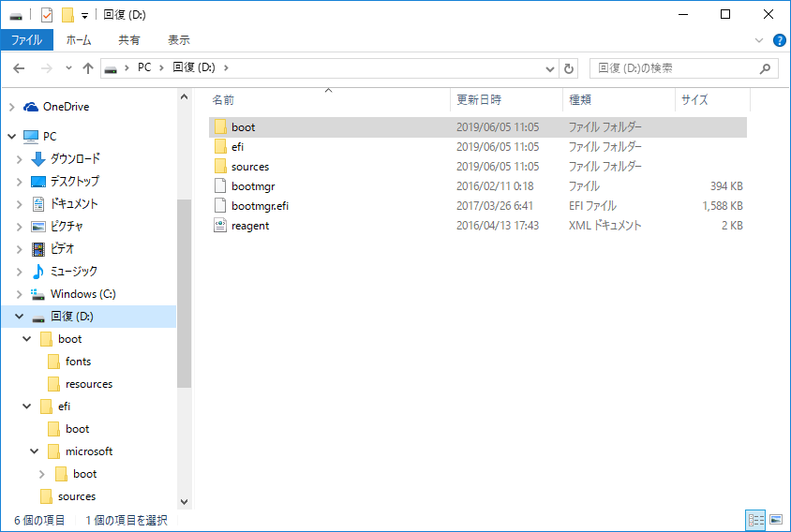791x532 pixels.
Task: Click navigation pane scroll down arrow
Action: 184,502
